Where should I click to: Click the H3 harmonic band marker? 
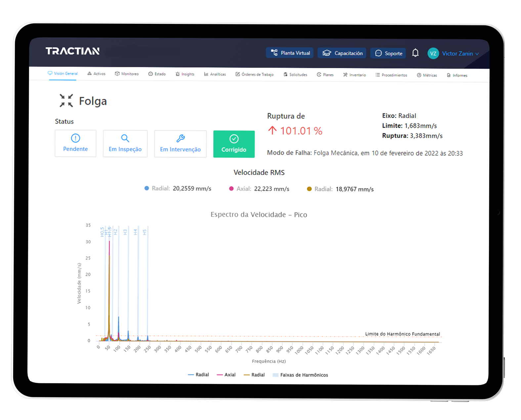coord(125,232)
